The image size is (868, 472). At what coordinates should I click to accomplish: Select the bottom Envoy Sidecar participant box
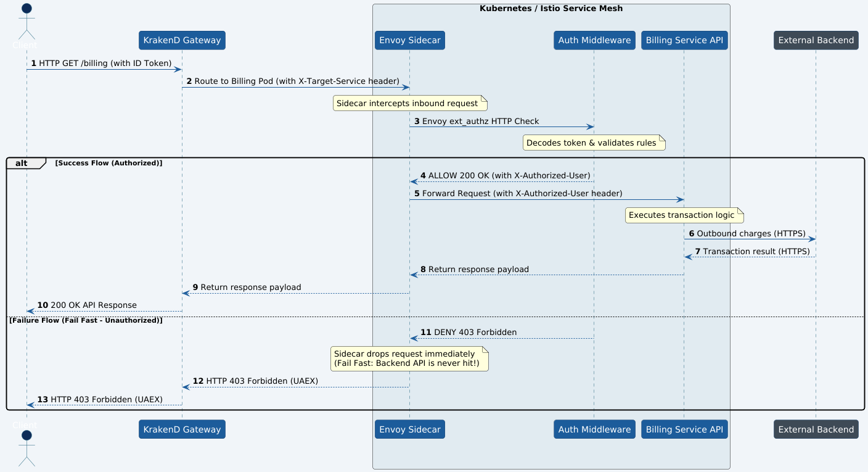pyautogui.click(x=409, y=429)
